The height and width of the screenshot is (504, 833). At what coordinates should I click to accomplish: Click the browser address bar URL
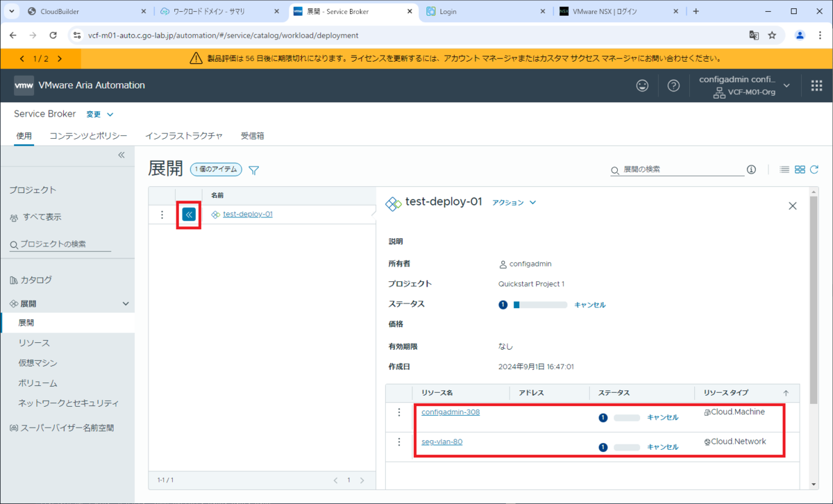click(x=223, y=35)
